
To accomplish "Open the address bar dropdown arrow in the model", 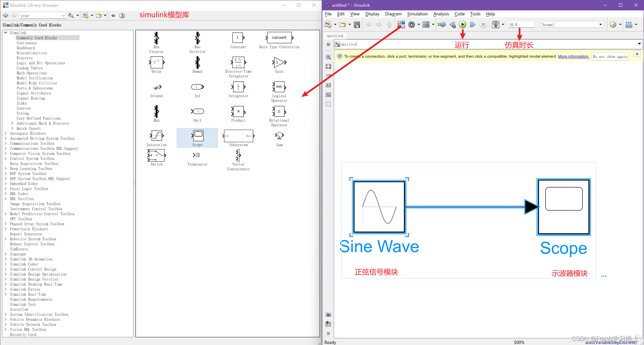I will tap(639, 44).
